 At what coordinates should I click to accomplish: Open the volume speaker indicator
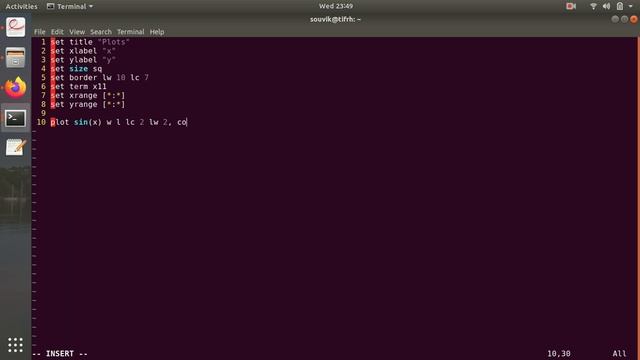[x=607, y=6]
